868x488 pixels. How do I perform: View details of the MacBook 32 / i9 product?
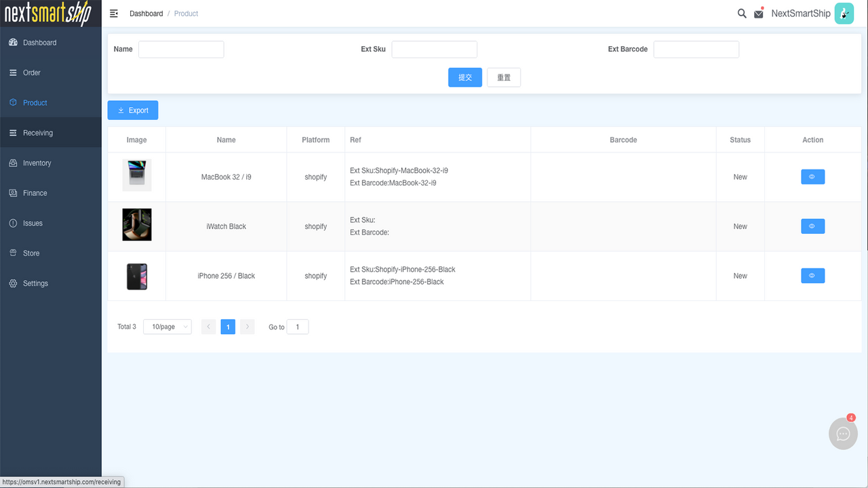click(812, 176)
